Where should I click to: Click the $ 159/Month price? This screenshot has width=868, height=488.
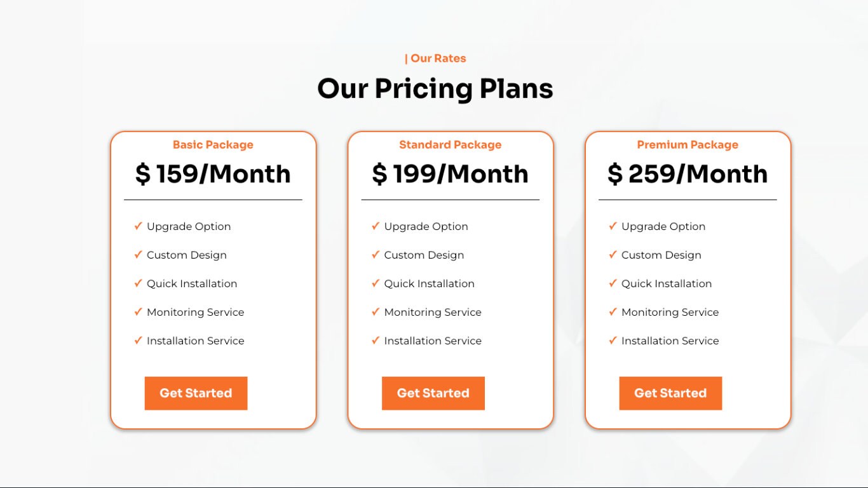(x=213, y=174)
